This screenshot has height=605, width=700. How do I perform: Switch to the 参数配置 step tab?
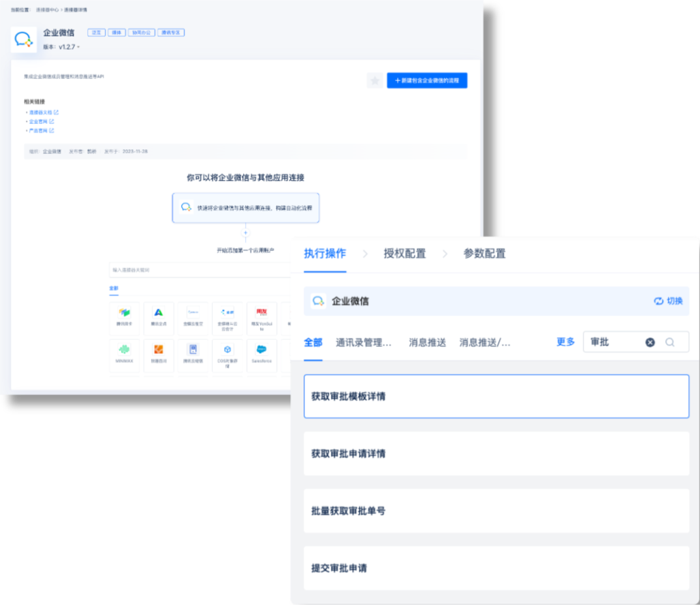[x=484, y=254]
